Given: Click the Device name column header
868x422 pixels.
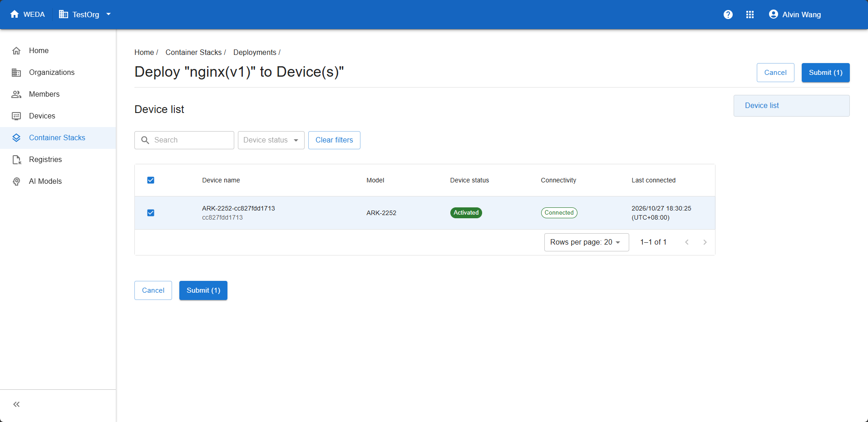Looking at the screenshot, I should coord(221,181).
